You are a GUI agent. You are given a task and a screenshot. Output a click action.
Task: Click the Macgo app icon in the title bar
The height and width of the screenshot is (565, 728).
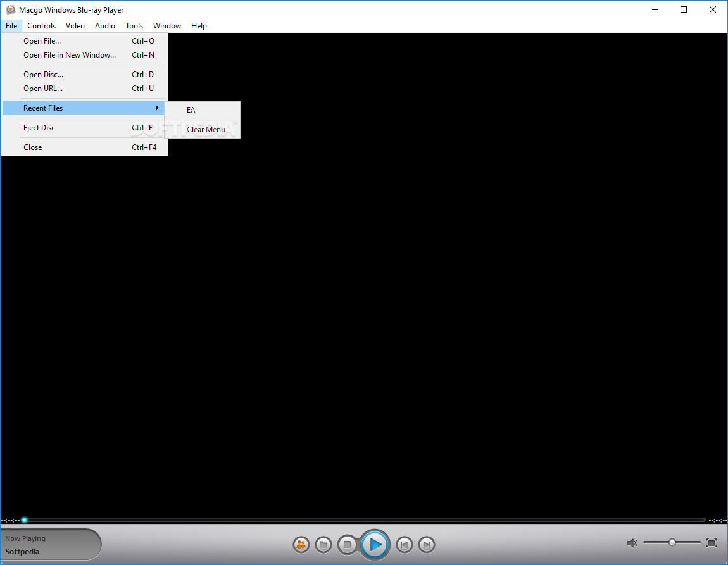coord(10,9)
